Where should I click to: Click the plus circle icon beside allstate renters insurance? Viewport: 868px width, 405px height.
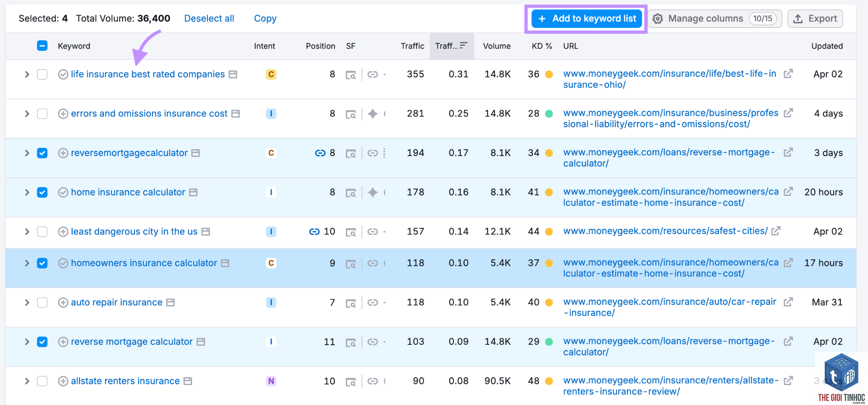[x=63, y=381]
